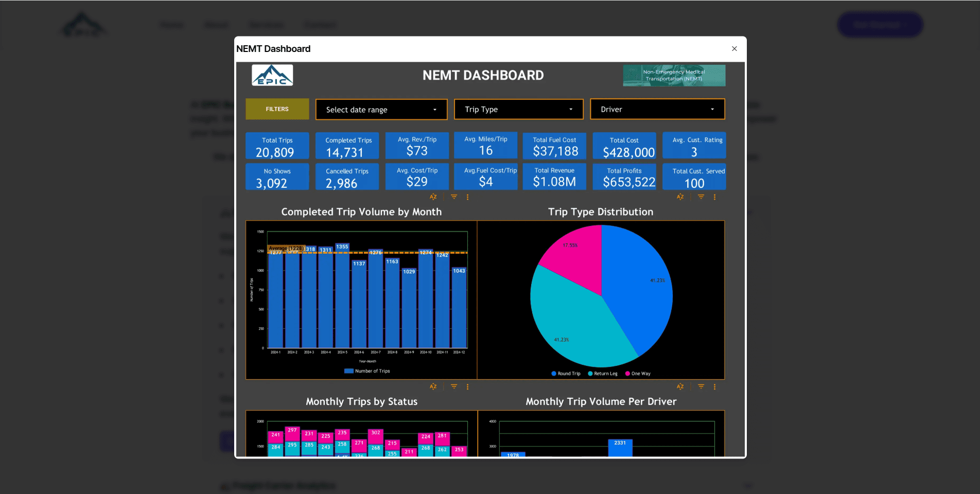The height and width of the screenshot is (494, 980).
Task: Sort the Monthly Trip Volume Per Driver chart
Action: tap(680, 386)
